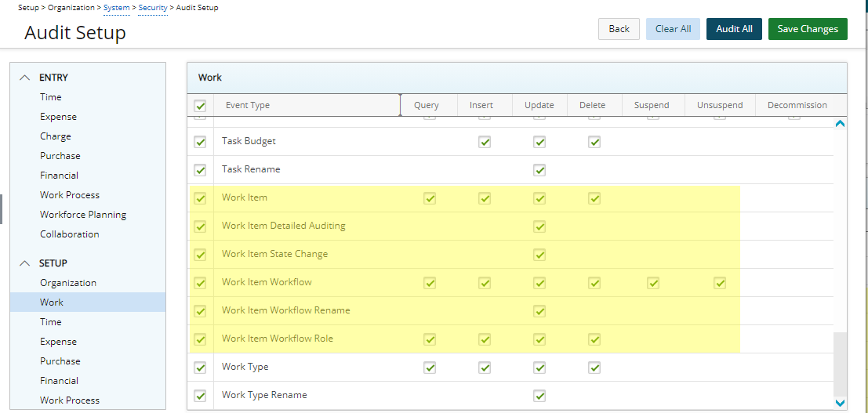The width and height of the screenshot is (868, 413).
Task: Click the Back button
Action: [619, 29]
